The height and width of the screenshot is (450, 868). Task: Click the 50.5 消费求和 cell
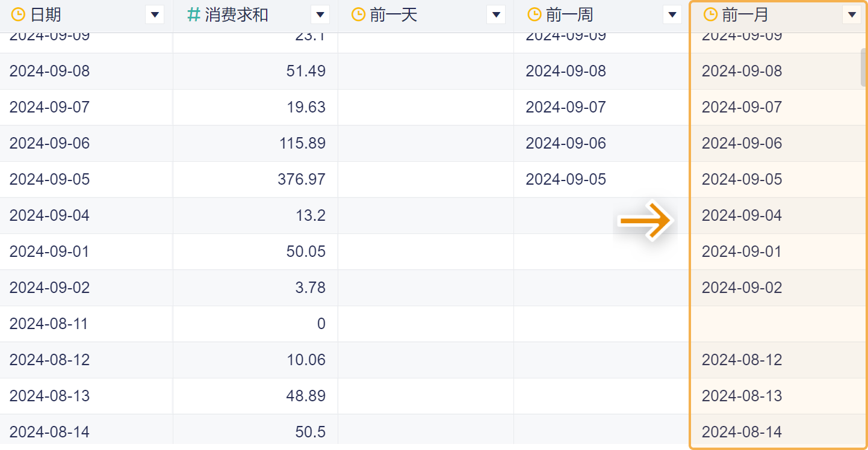coord(310,432)
